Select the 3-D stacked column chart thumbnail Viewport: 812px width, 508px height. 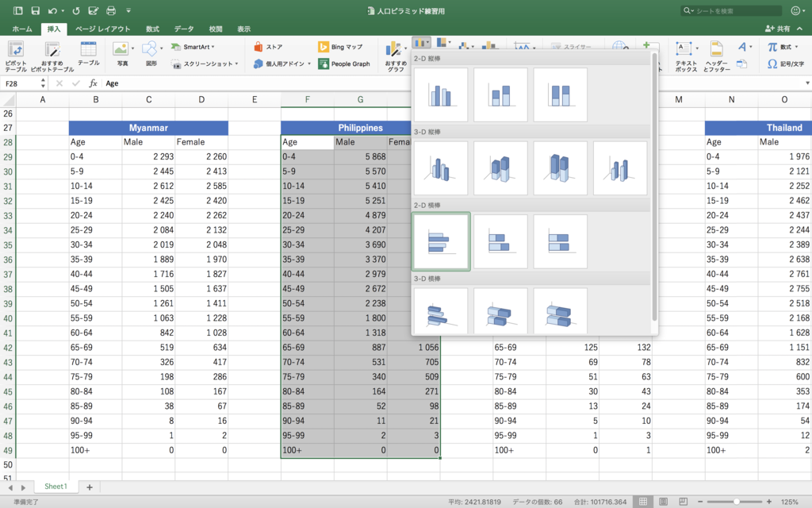[x=501, y=168]
